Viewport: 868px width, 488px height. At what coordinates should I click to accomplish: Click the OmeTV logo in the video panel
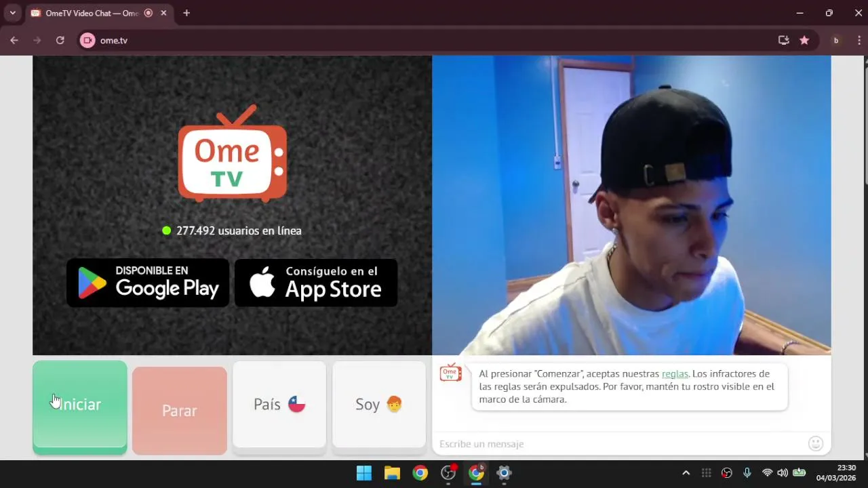coord(233,153)
